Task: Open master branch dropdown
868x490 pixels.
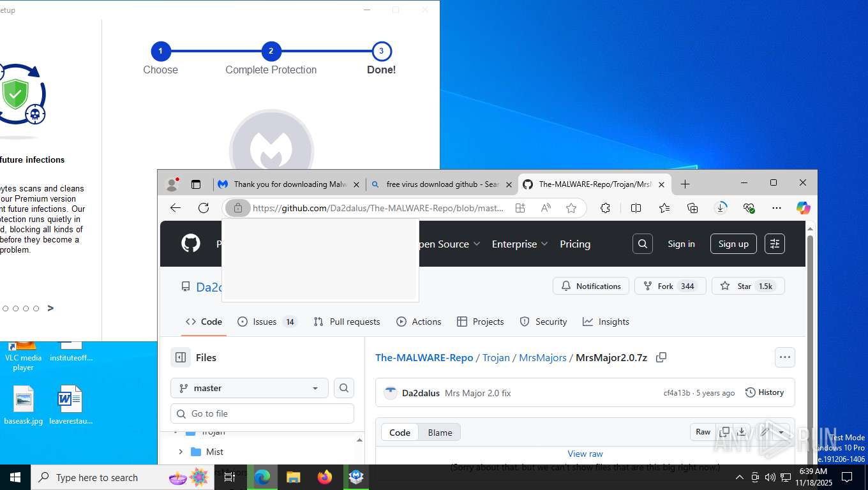Action: 250,388
